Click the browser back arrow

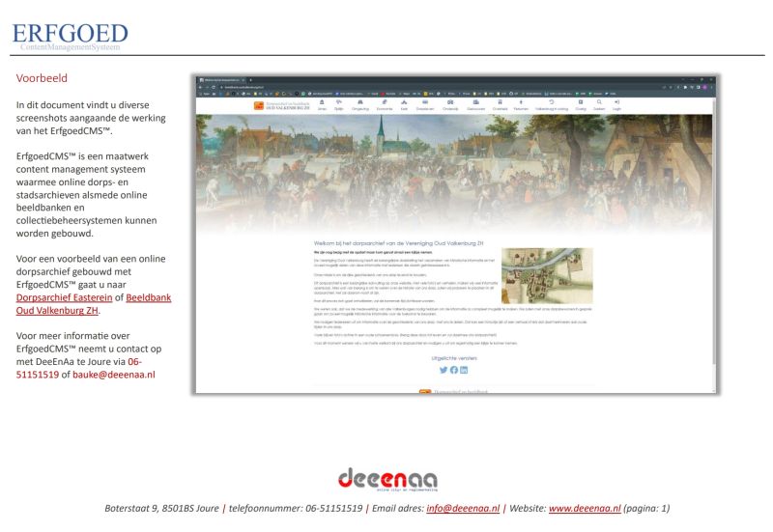(200, 87)
